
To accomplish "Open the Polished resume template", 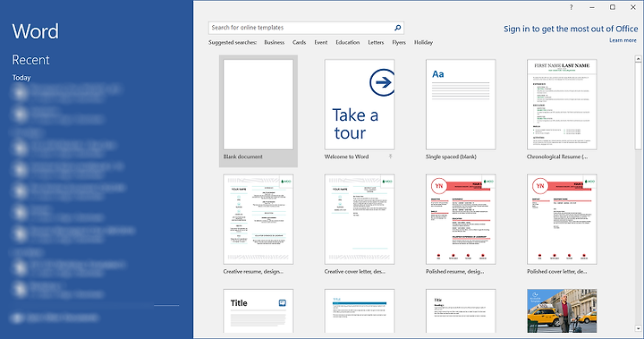I will point(461,219).
